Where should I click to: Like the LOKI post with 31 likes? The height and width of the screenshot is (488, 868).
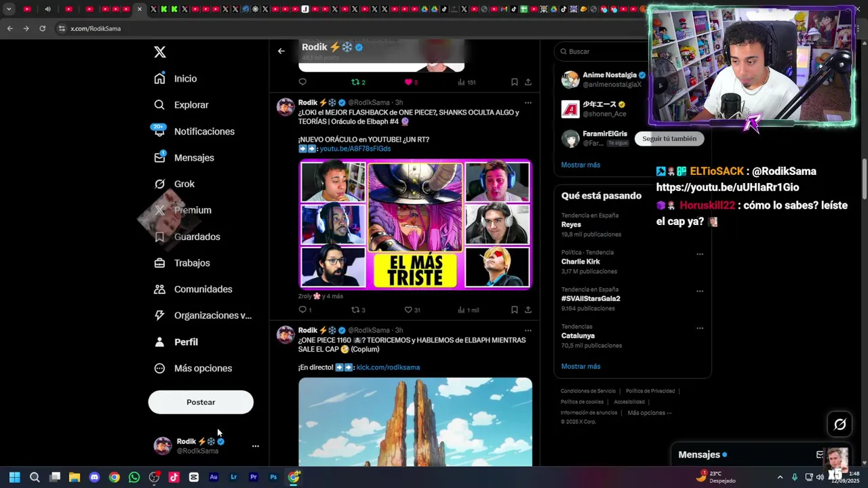click(x=412, y=310)
